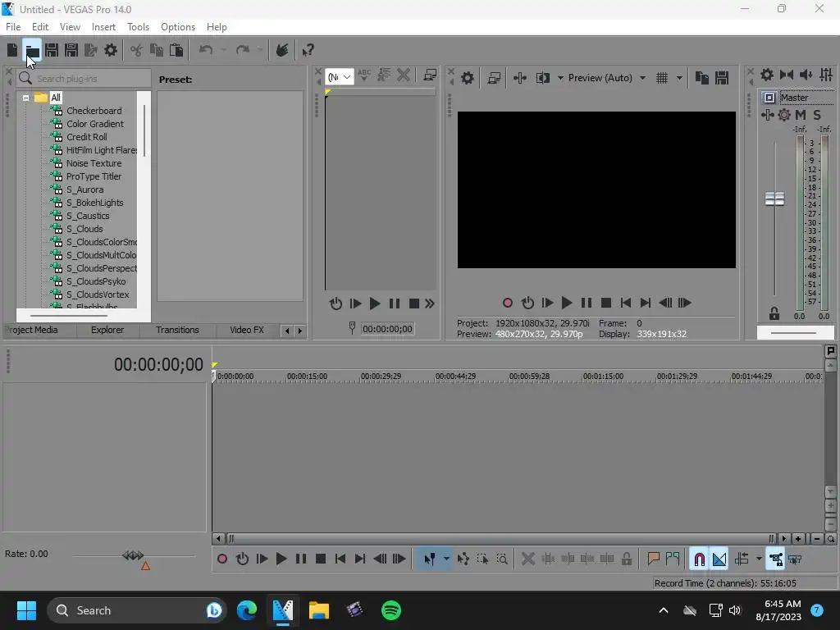This screenshot has height=630, width=840.
Task: Redo action arrow icon
Action: (x=243, y=50)
